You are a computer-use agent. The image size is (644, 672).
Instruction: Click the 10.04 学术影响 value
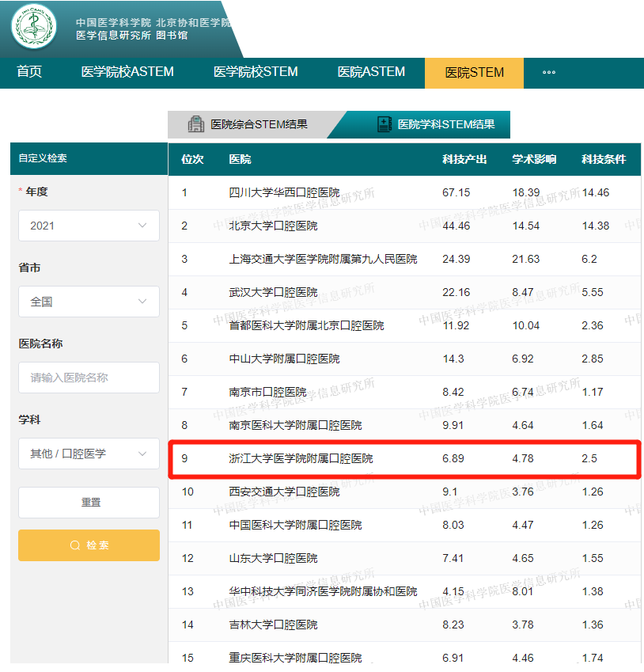pos(526,325)
